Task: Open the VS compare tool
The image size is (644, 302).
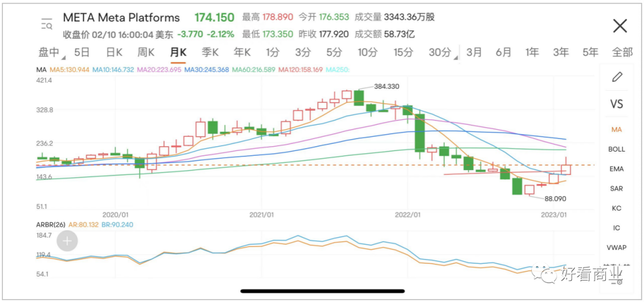Action: click(617, 104)
